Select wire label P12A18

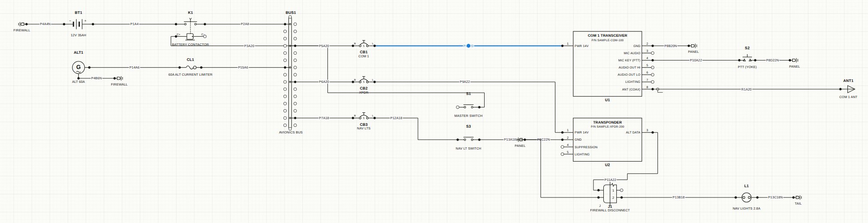point(396,118)
